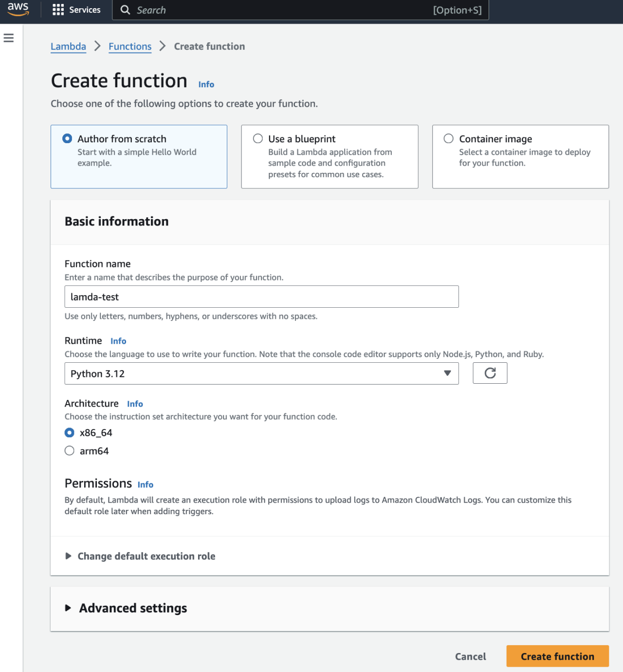The width and height of the screenshot is (623, 672).
Task: Select Use a blueprint option
Action: (x=258, y=138)
